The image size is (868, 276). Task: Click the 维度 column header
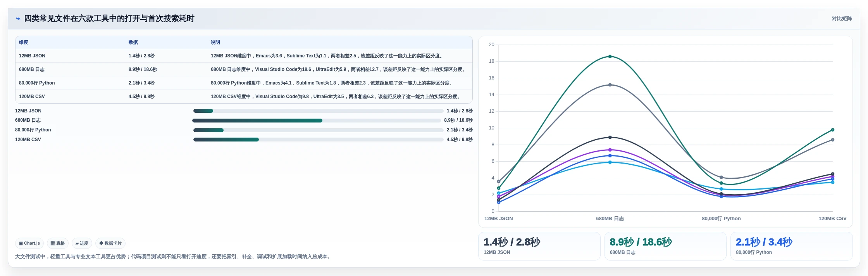(x=24, y=42)
